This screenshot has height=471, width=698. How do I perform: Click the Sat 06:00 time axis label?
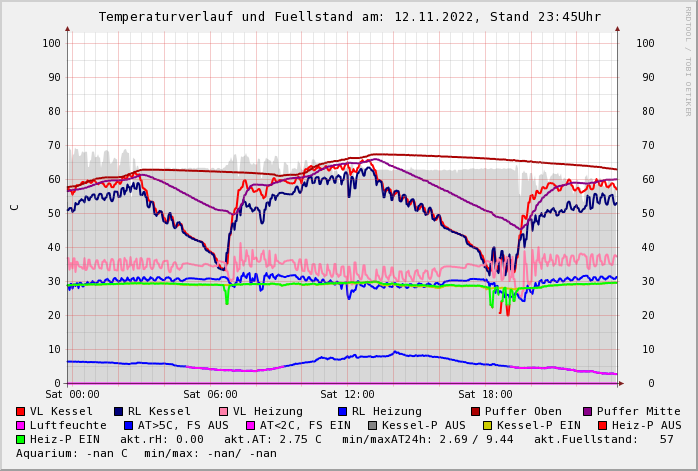(x=210, y=395)
